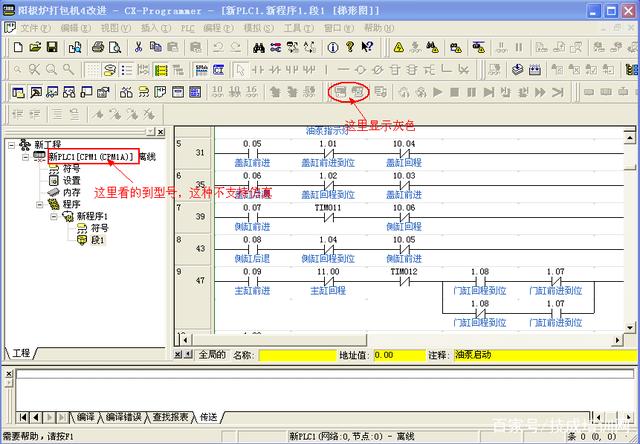Click the download-to-PLC stack icon
Viewport: 640px width, 444px height.
tap(518, 70)
